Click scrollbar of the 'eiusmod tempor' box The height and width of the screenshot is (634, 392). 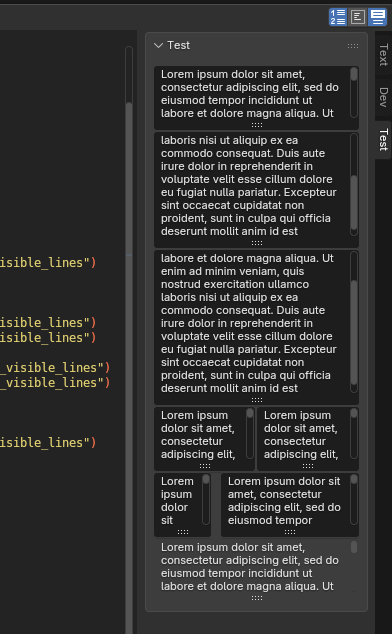click(x=354, y=499)
